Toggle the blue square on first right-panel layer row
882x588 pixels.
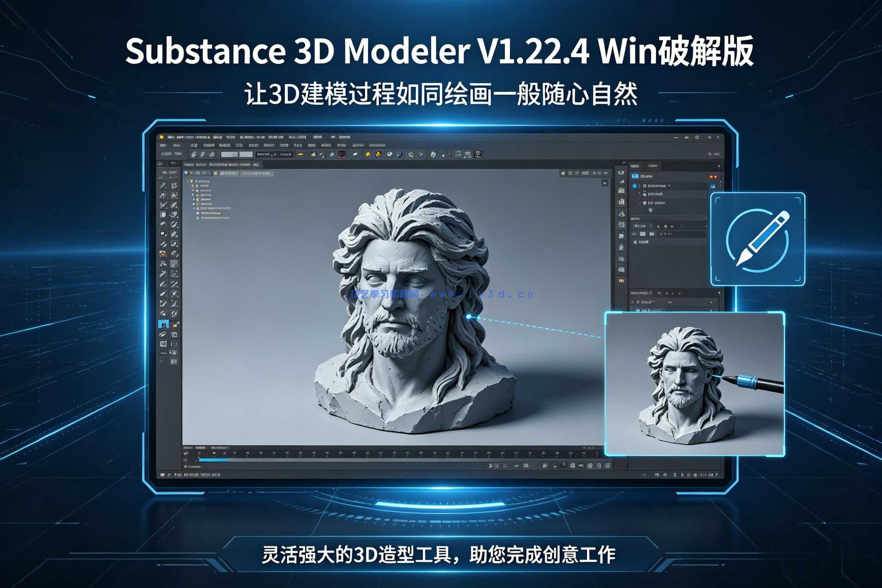pyautogui.click(x=634, y=186)
